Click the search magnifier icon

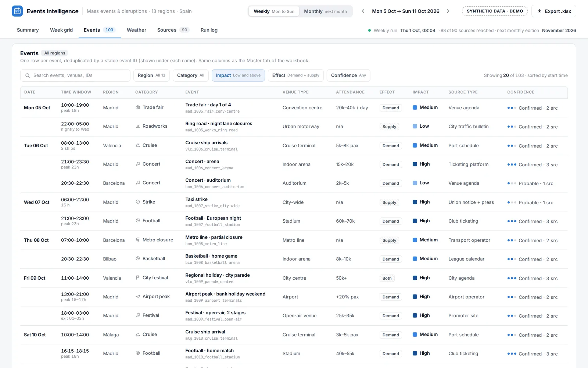pos(28,75)
